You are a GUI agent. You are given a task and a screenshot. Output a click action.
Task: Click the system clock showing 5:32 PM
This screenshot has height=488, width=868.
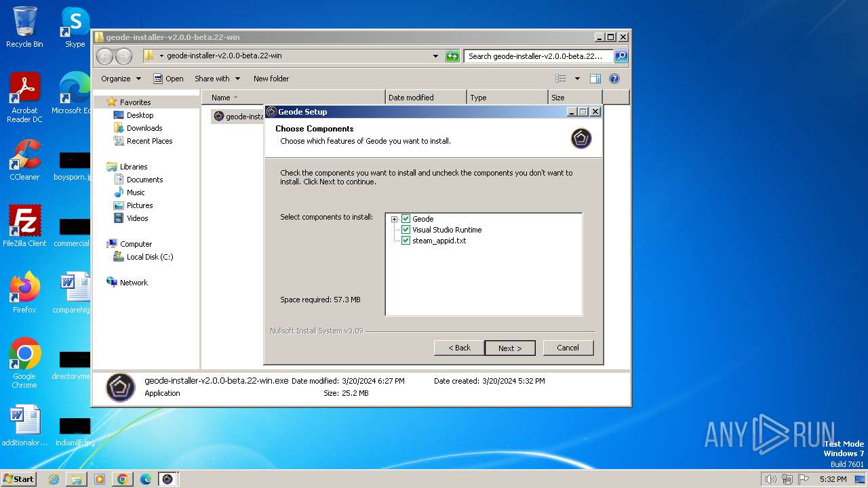(833, 479)
